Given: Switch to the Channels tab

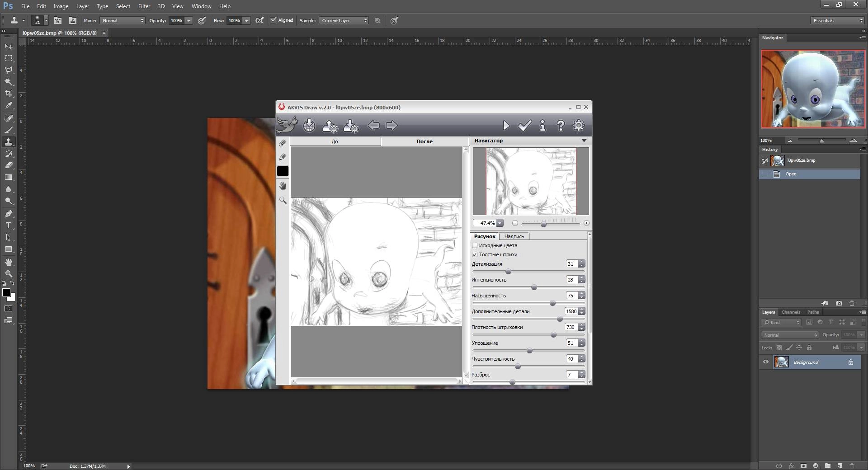Looking at the screenshot, I should [791, 312].
